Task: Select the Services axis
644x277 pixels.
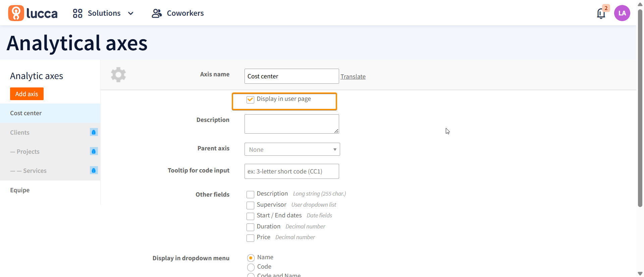Action: coord(50,170)
